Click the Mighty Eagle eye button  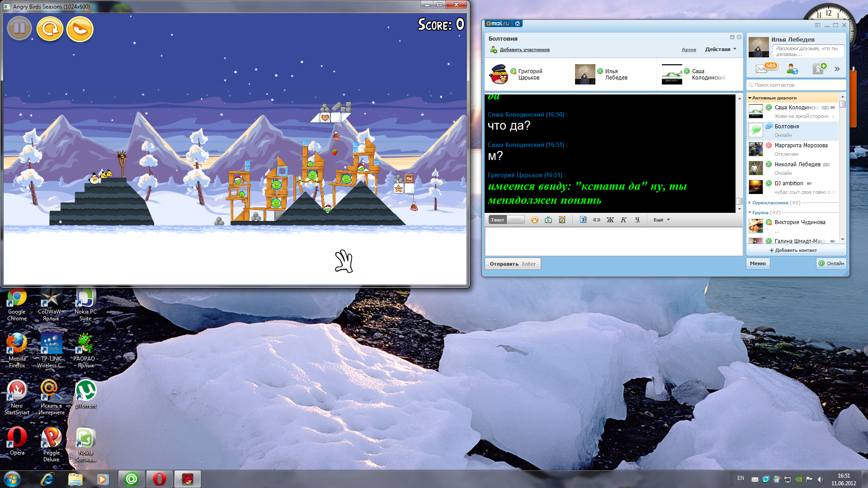(80, 29)
